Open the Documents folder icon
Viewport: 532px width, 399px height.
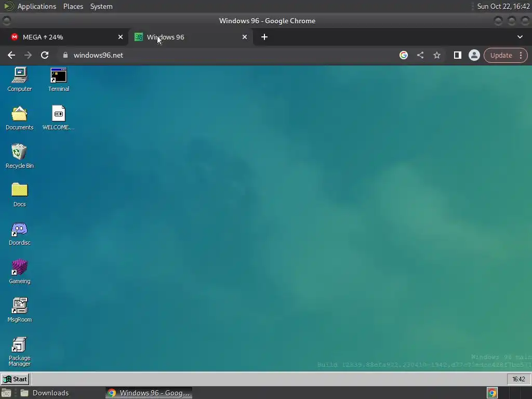20,118
